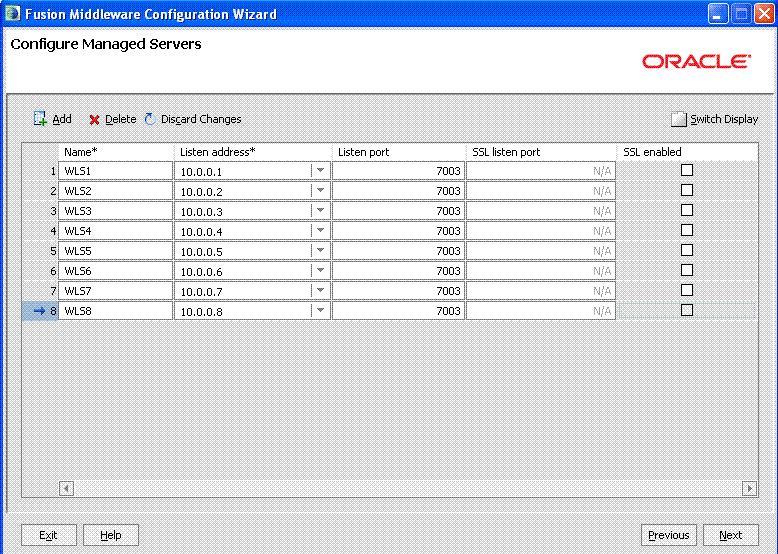Image resolution: width=778 pixels, height=554 pixels.
Task: Click the wizard title bar app icon
Action: coord(12,13)
